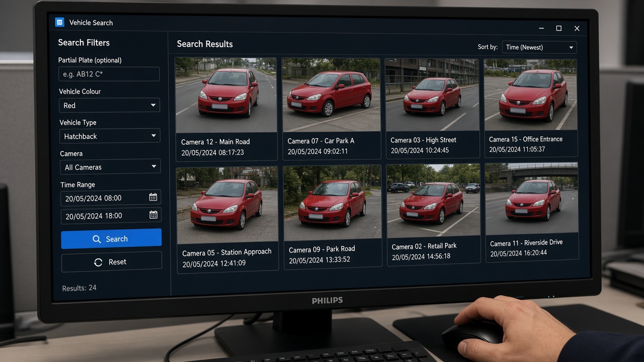Open the Vehicle Colour dropdown showing Red
Image resolution: width=644 pixels, height=362 pixels.
[x=109, y=105]
